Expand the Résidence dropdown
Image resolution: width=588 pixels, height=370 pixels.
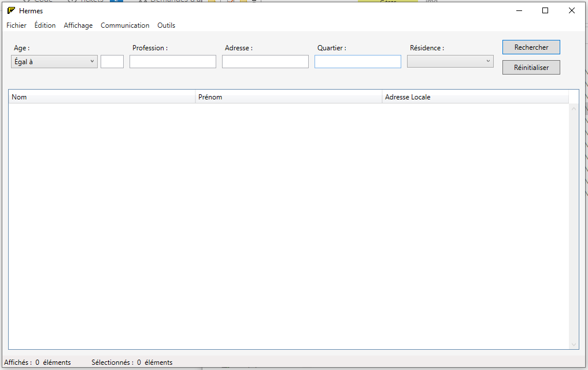[x=450, y=61]
